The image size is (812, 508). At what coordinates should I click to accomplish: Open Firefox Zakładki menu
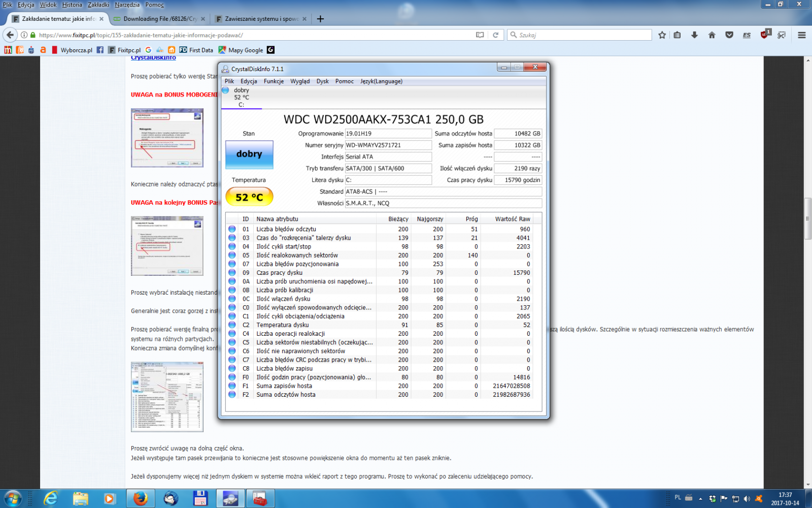pos(98,5)
